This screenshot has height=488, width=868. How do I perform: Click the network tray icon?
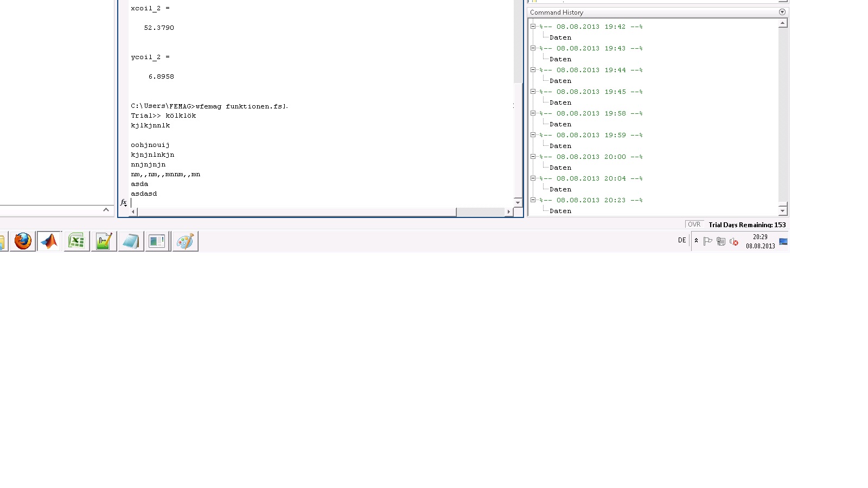click(x=721, y=242)
